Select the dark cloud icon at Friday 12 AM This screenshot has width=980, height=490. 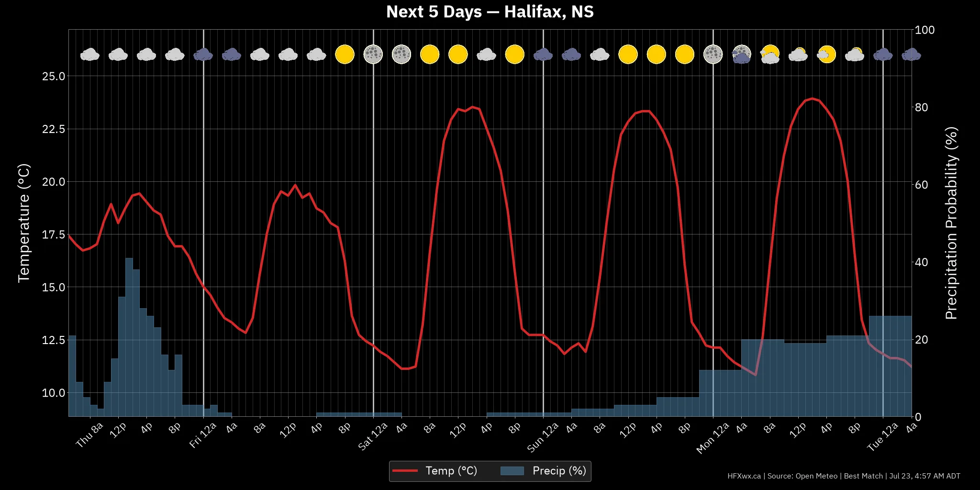click(203, 55)
